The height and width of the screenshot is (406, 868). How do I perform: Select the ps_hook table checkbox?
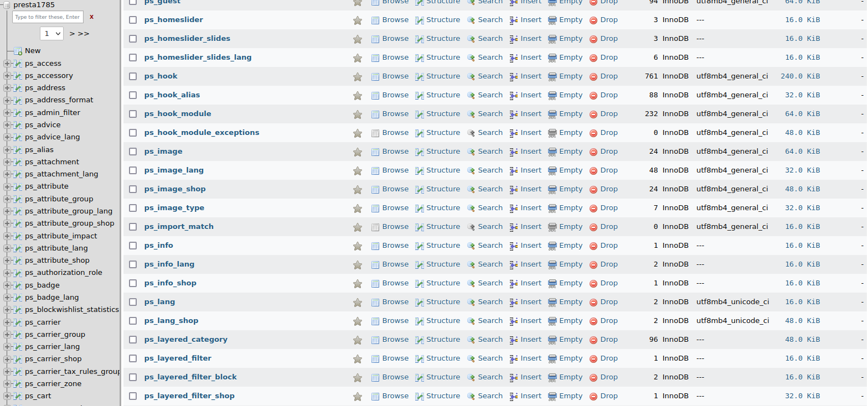coord(133,76)
